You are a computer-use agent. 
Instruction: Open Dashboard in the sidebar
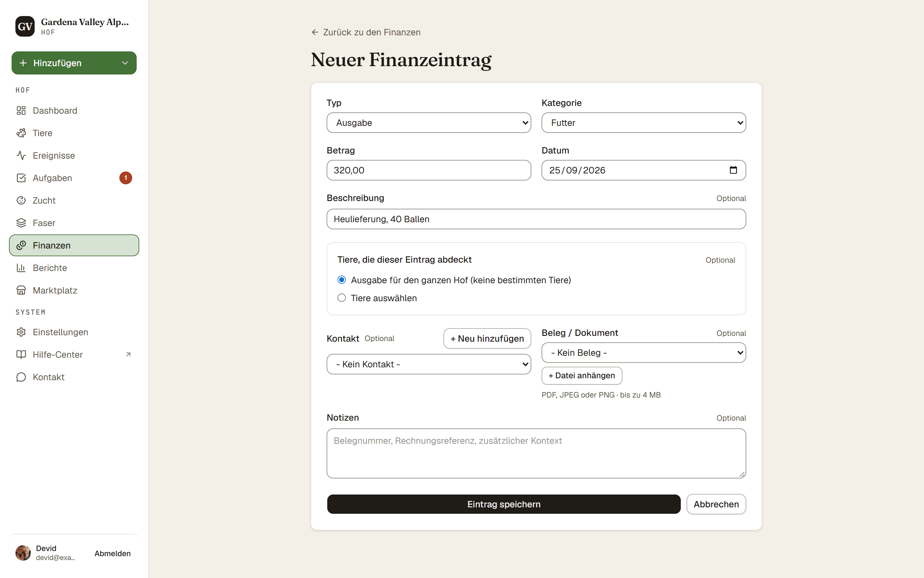[x=74, y=110]
